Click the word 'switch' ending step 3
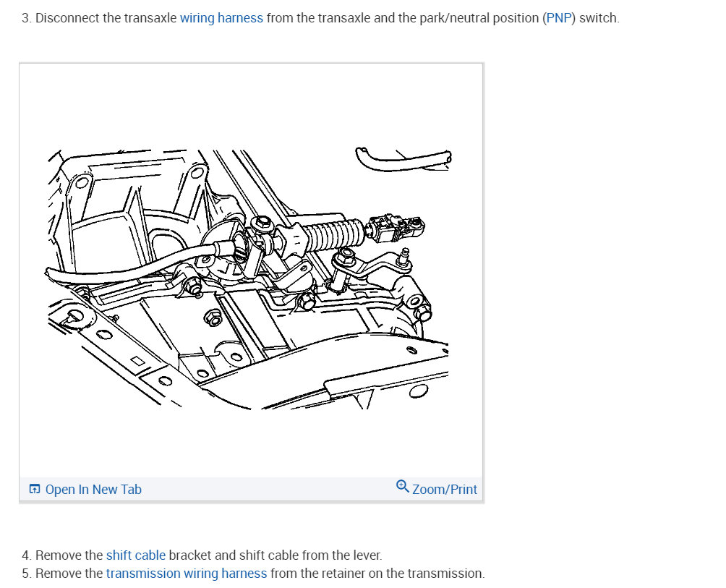Viewport: 726px width, 588px height. tap(598, 18)
